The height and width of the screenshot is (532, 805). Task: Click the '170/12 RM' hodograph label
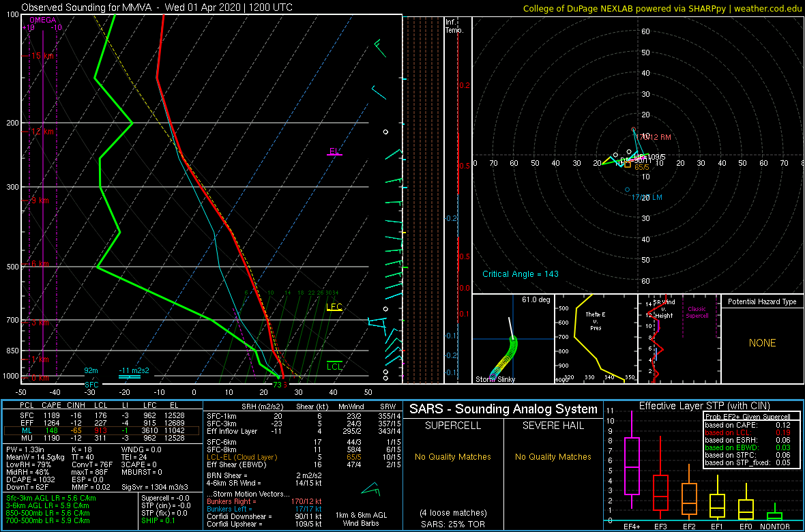pyautogui.click(x=653, y=136)
